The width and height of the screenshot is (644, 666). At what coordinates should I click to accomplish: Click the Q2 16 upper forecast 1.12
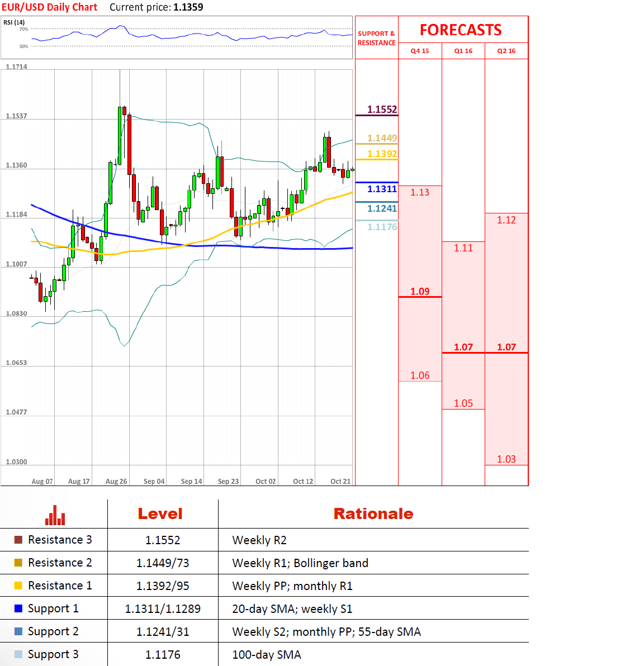(x=506, y=220)
